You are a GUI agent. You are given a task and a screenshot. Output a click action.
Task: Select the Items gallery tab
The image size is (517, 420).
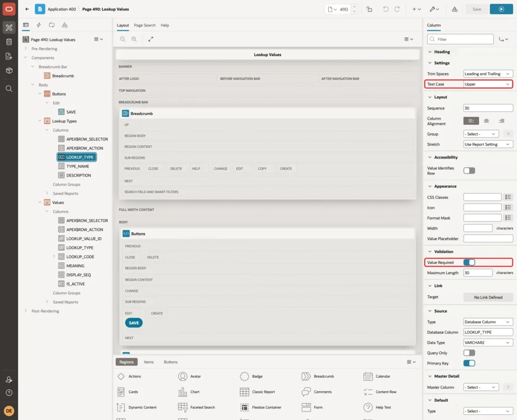149,362
